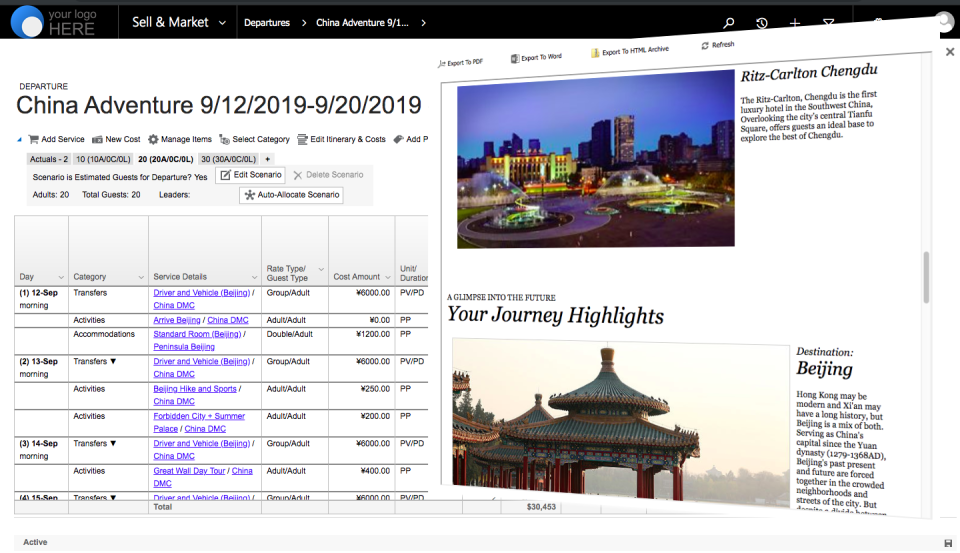Open recent items history icon

(762, 23)
